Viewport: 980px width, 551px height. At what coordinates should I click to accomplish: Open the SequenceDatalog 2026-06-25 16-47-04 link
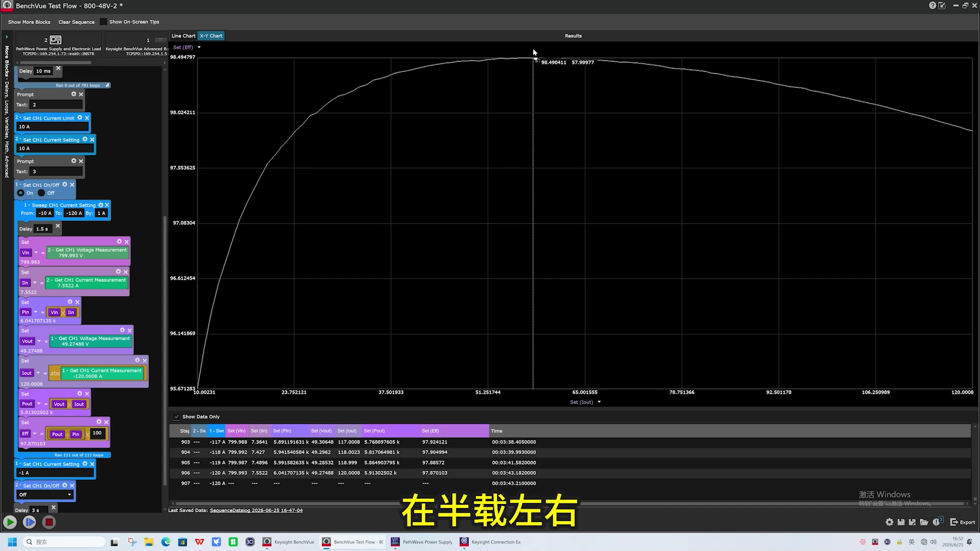(x=256, y=510)
